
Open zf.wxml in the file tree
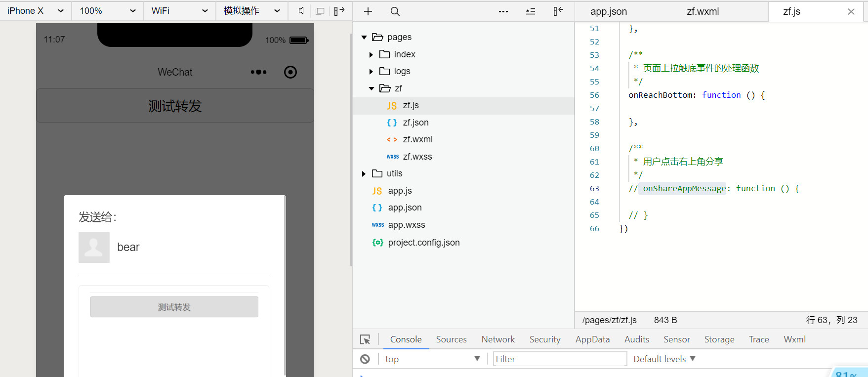point(417,139)
